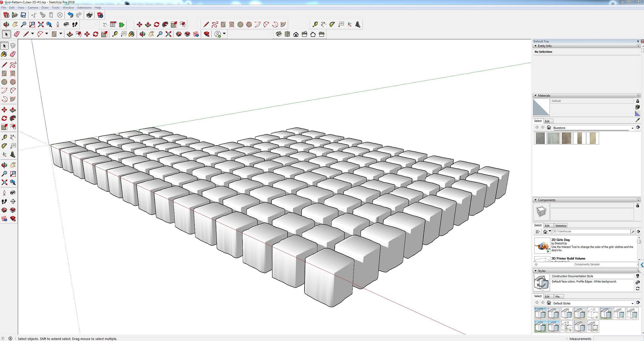Image resolution: width=644 pixels, height=341 pixels.
Task: Click the Update Style refresh icon
Action: (x=637, y=288)
